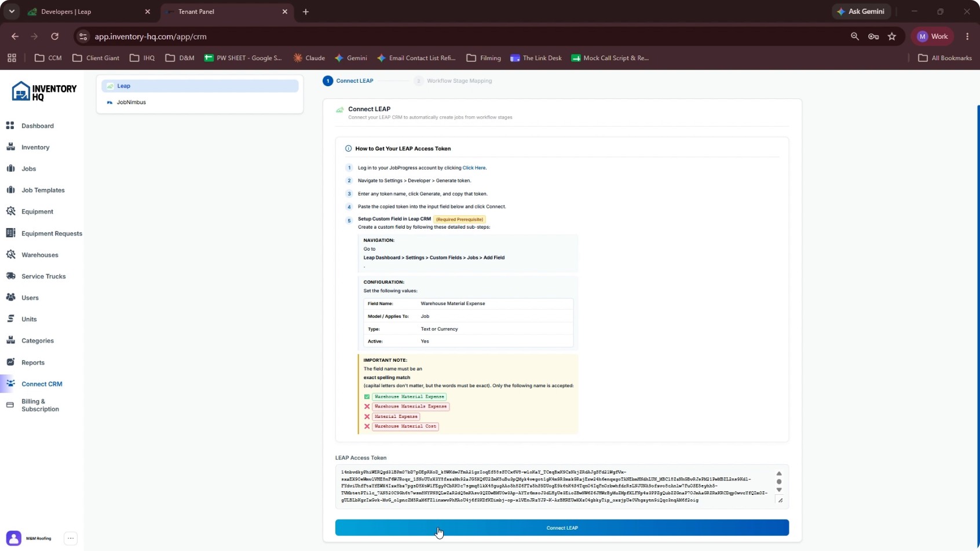Open the tab search dropdown

(x=12, y=12)
